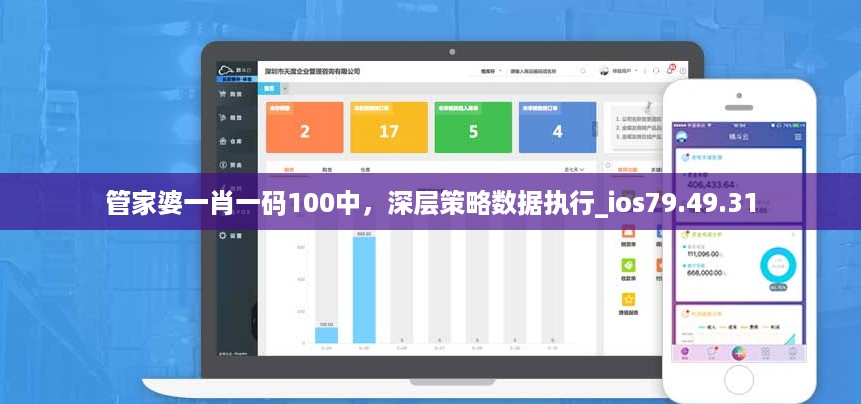Screen dimensions: 861x404
Task: Tap the colorful center button on phone tab bar
Action: (x=738, y=353)
